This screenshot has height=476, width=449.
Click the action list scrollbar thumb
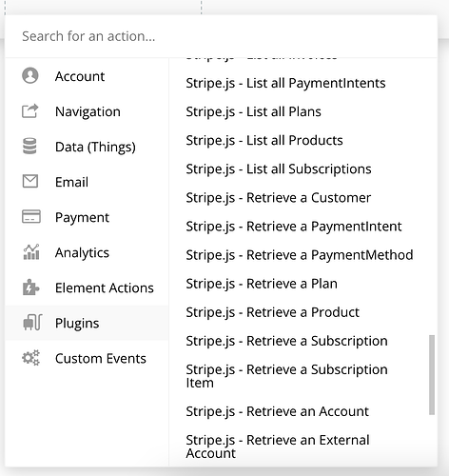(x=432, y=375)
